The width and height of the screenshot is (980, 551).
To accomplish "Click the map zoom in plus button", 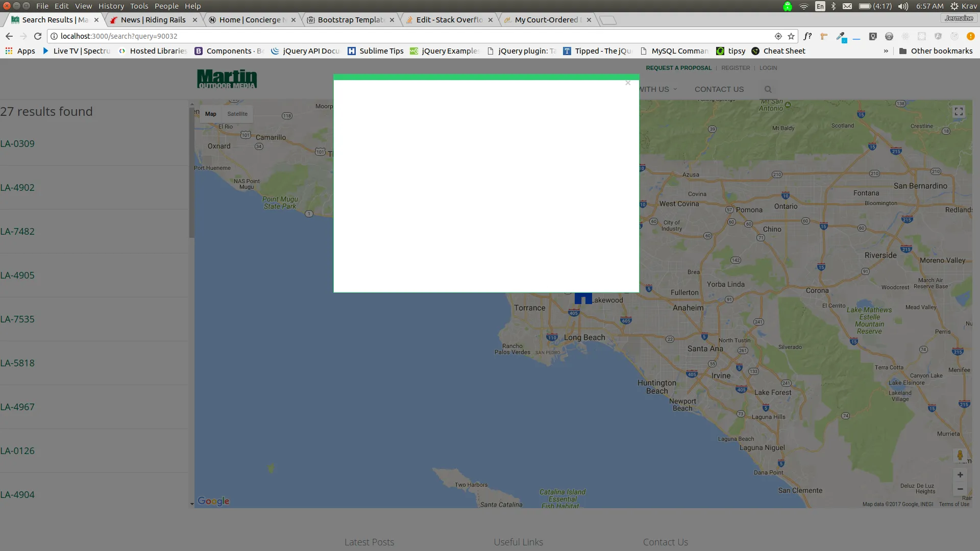I will (960, 474).
